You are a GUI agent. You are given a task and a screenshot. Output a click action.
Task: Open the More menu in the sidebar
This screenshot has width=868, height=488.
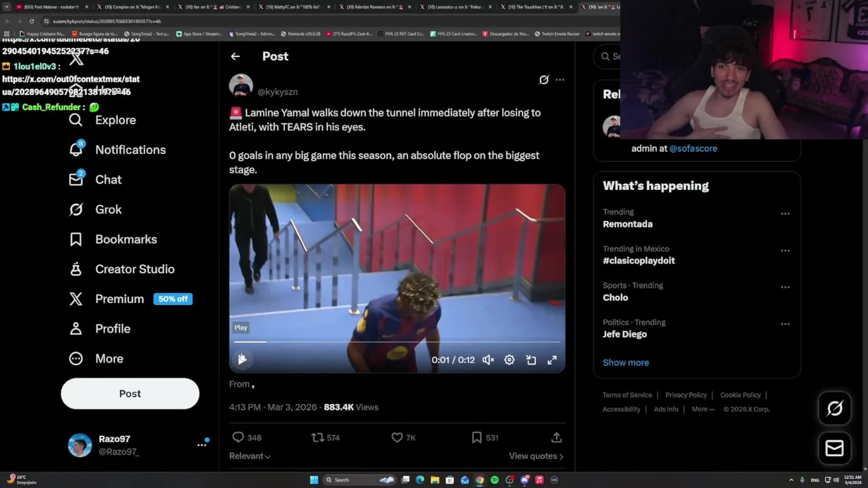pos(96,359)
